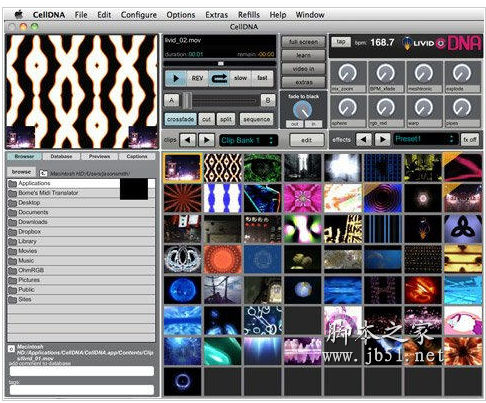The height and width of the screenshot is (403, 486).
Task: Open the Extras menu
Action: pyautogui.click(x=216, y=15)
